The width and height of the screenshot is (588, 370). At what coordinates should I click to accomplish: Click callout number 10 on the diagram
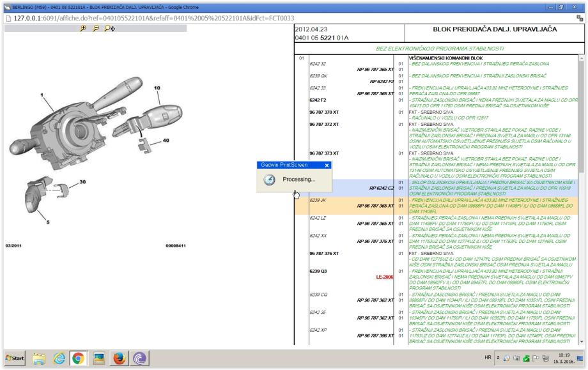pos(157,87)
